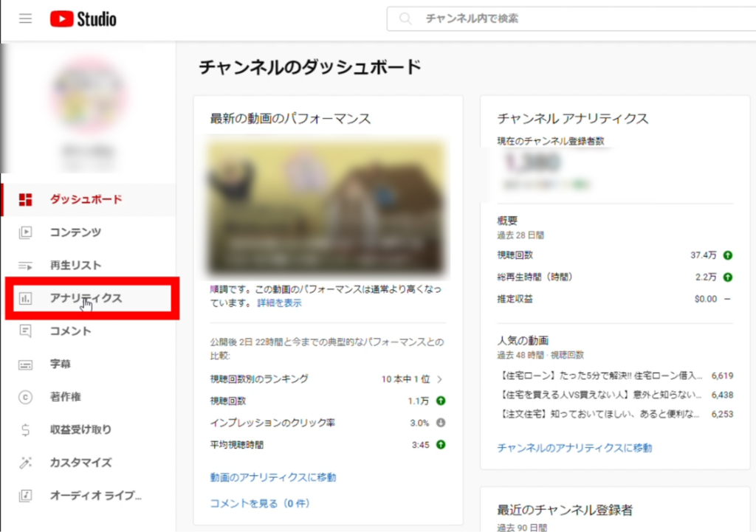This screenshot has width=756, height=532.
Task: Open the 【住宅を買える人VS買えない人】 video row
Action: (615, 395)
